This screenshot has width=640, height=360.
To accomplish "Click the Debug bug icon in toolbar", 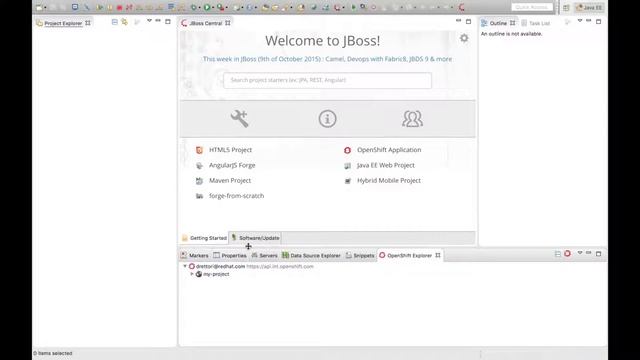I will coord(194,7).
